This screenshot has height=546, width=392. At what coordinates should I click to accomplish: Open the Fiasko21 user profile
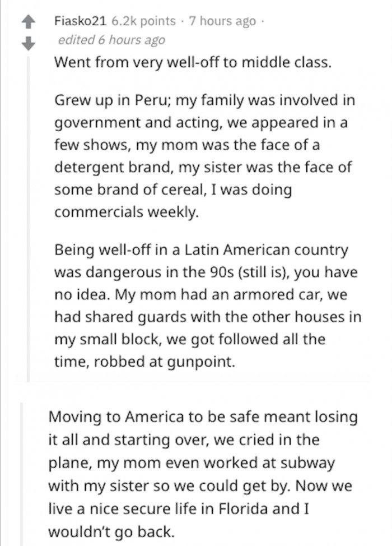pos(80,21)
